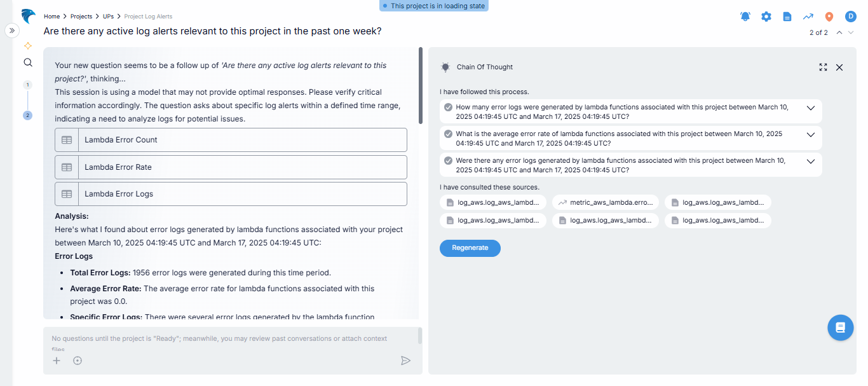This screenshot has height=386, width=868.
Task: Click the orange location pin icon
Action: (x=829, y=17)
